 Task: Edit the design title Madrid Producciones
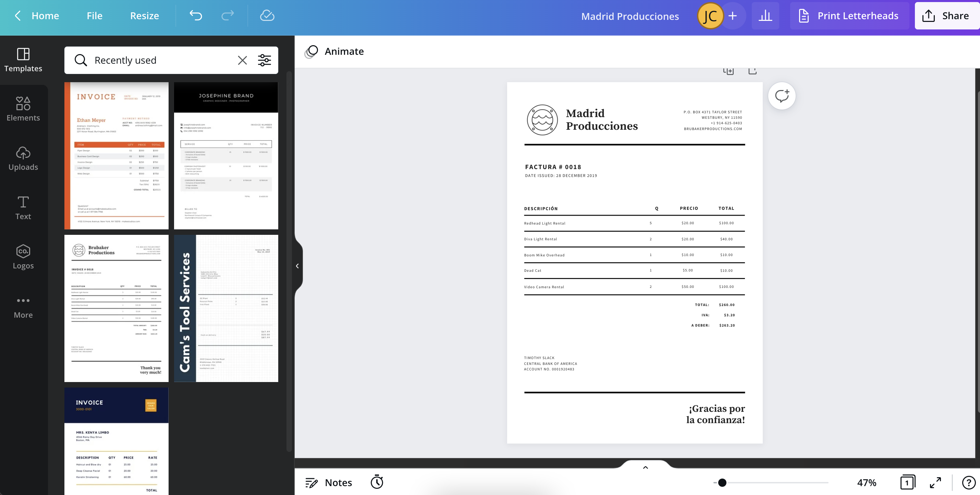[x=630, y=16]
